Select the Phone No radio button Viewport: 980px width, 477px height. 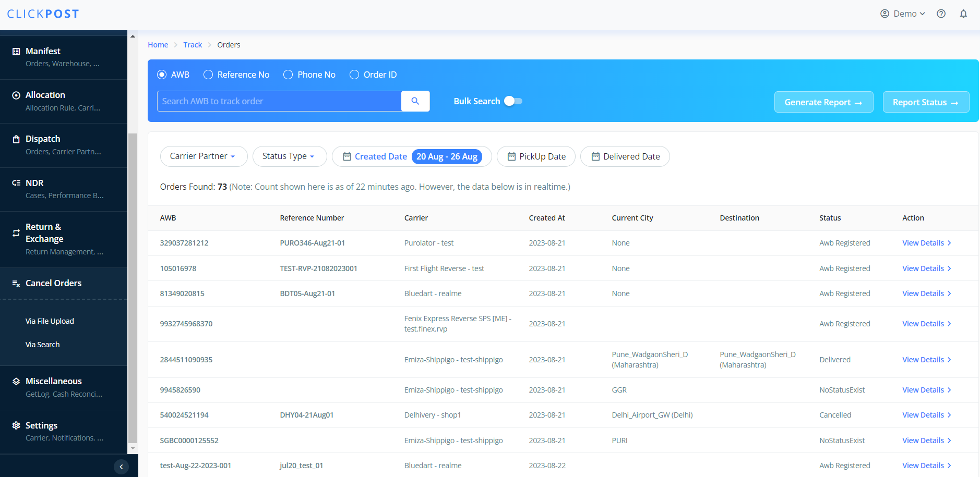coord(288,75)
